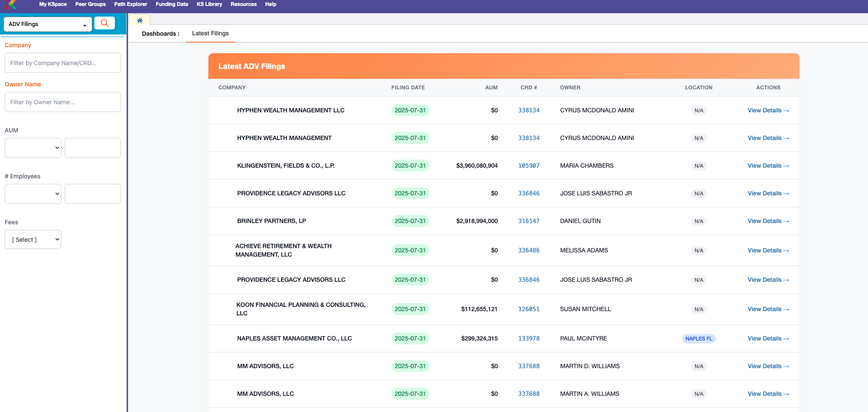Expand the AUM comparison operator dropdown
868x412 pixels.
point(33,148)
